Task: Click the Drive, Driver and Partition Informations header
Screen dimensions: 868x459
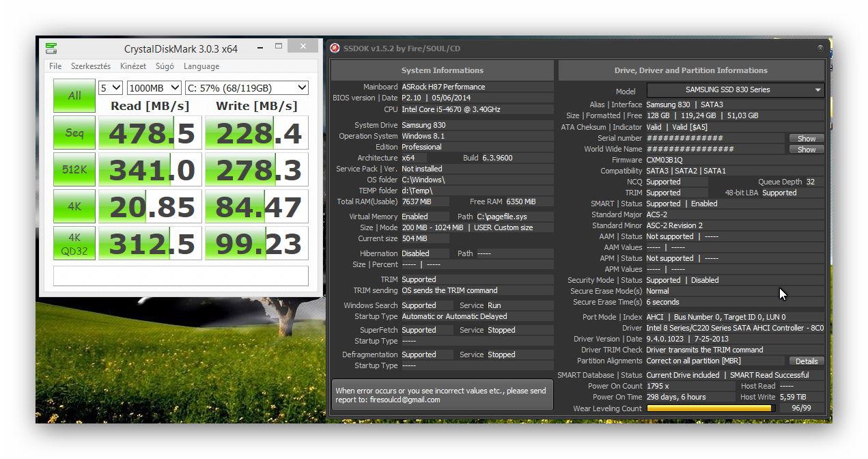Action: pyautogui.click(x=691, y=70)
